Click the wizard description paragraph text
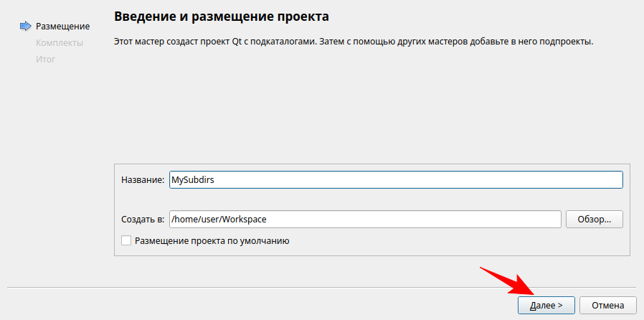Screen dimensions: 644x320 click(x=354, y=42)
